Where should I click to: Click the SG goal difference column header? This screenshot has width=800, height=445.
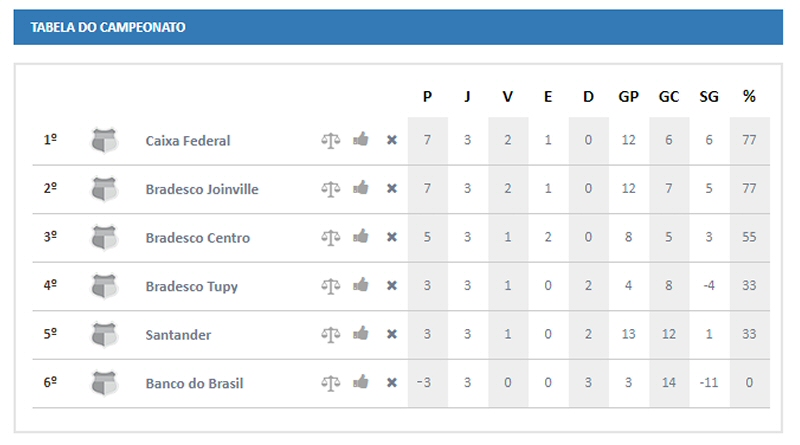709,96
